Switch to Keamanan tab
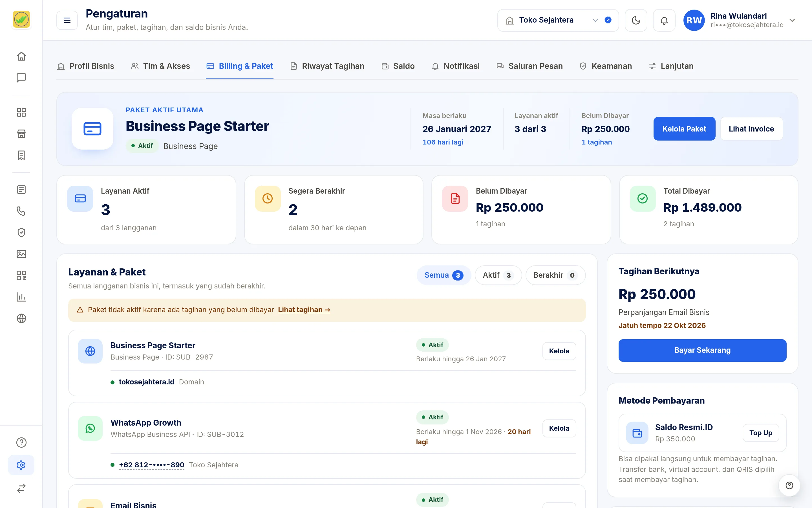The width and height of the screenshot is (812, 508). (606, 66)
